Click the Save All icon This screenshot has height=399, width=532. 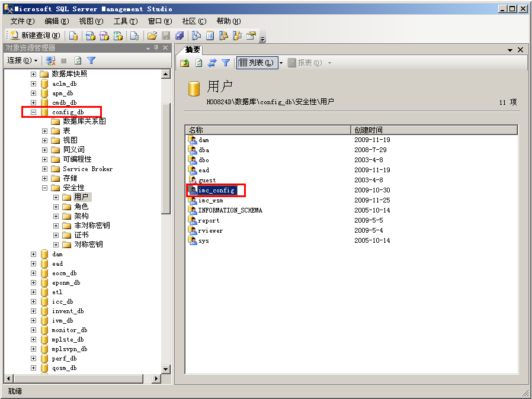pyautogui.click(x=180, y=36)
